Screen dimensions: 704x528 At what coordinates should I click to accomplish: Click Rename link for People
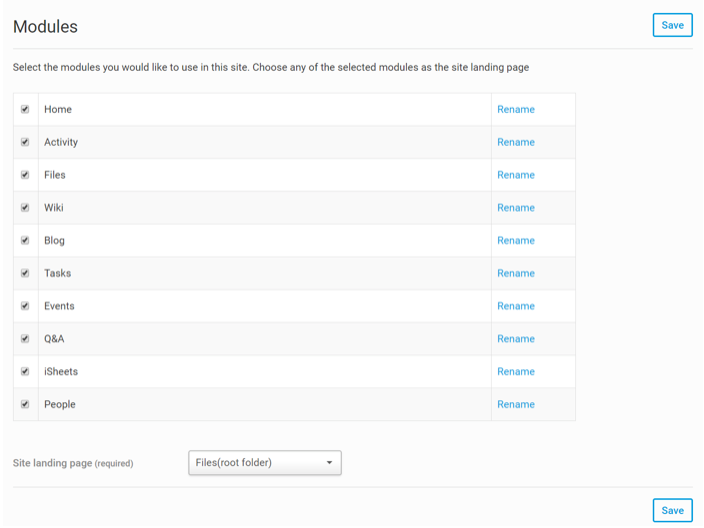[516, 404]
